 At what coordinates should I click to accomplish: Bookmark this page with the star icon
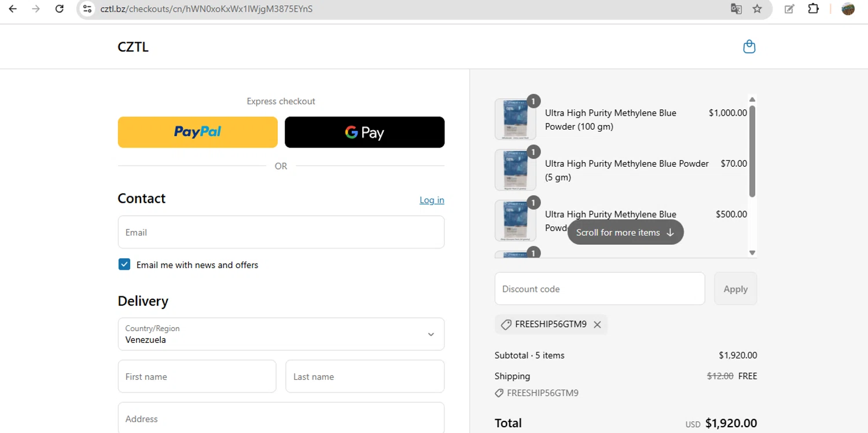pos(757,9)
